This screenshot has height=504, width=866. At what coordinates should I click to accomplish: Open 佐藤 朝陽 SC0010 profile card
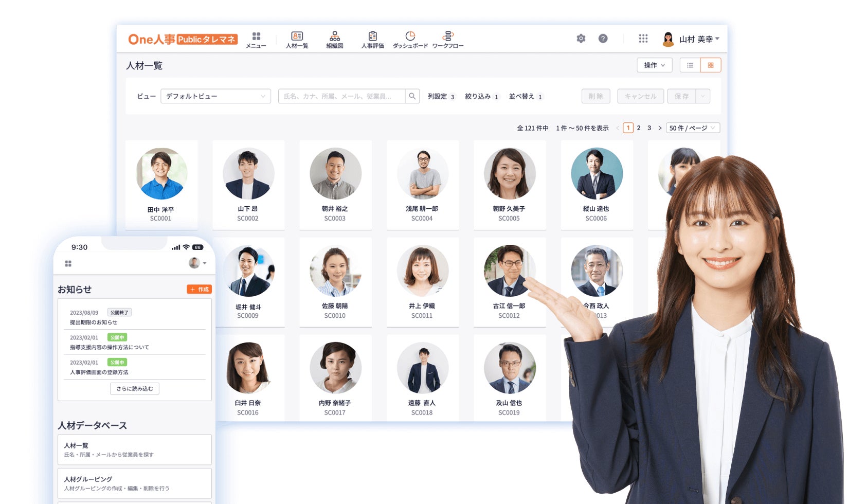335,282
